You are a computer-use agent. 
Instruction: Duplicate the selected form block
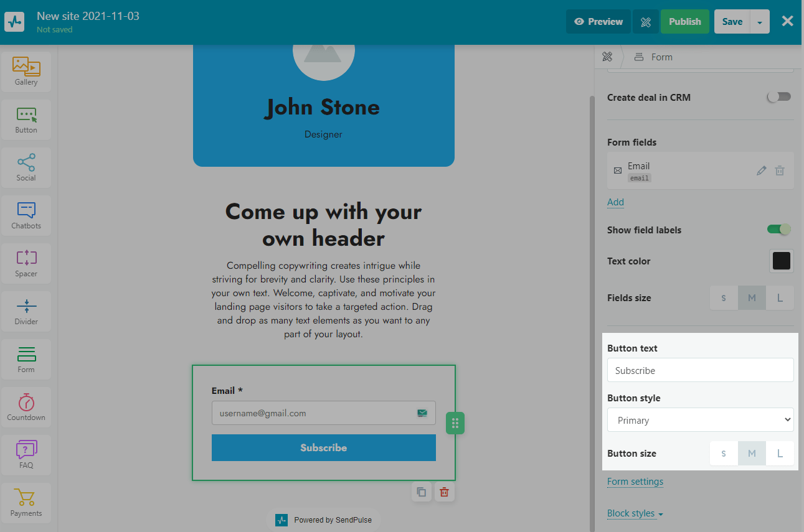click(x=422, y=492)
